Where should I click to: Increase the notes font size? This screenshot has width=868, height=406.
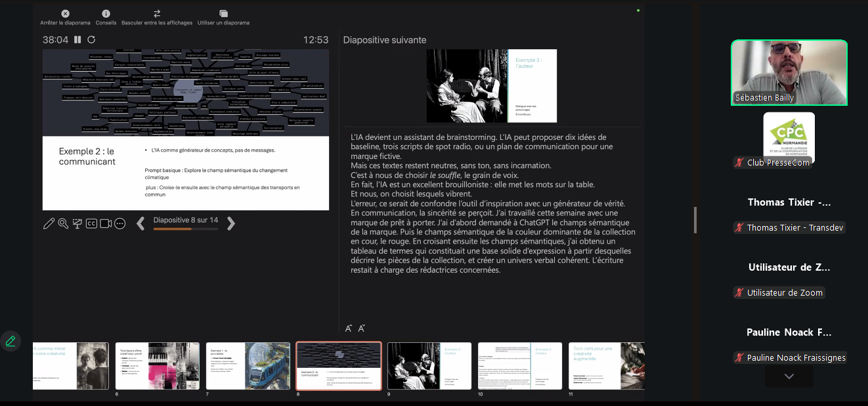(x=349, y=328)
